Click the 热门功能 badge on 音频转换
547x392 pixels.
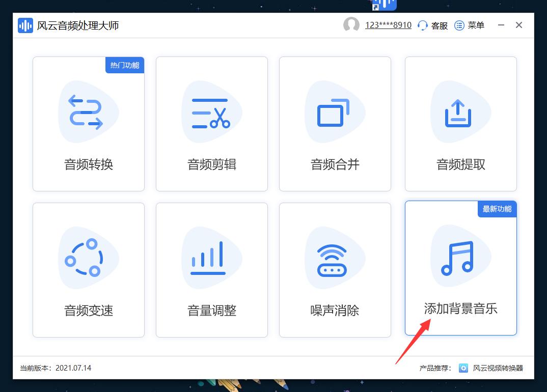(124, 65)
